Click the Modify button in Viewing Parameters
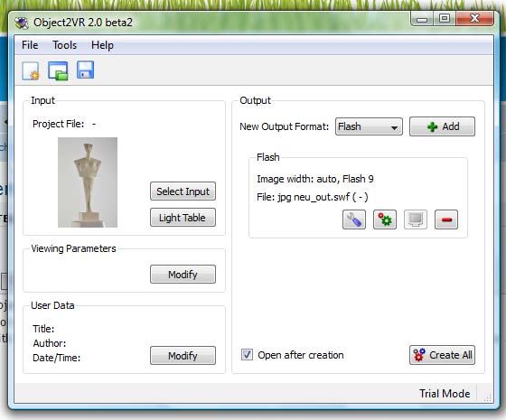The image size is (506, 420). coord(183,275)
